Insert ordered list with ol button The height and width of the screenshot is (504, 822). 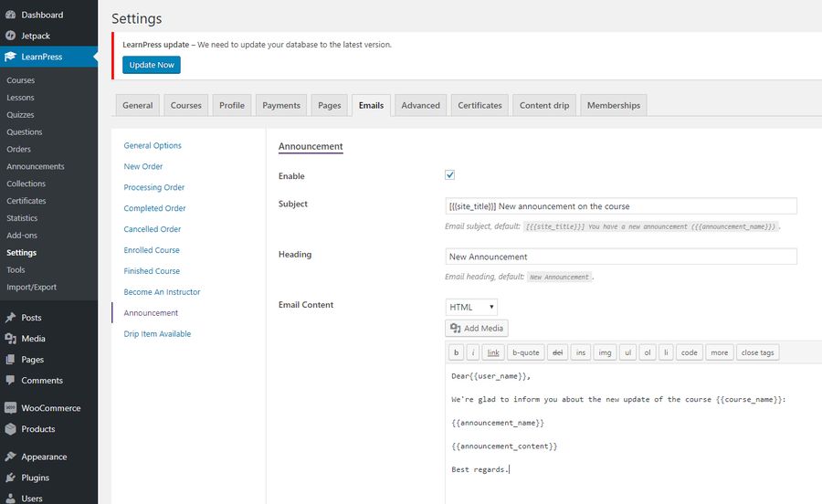pos(648,352)
